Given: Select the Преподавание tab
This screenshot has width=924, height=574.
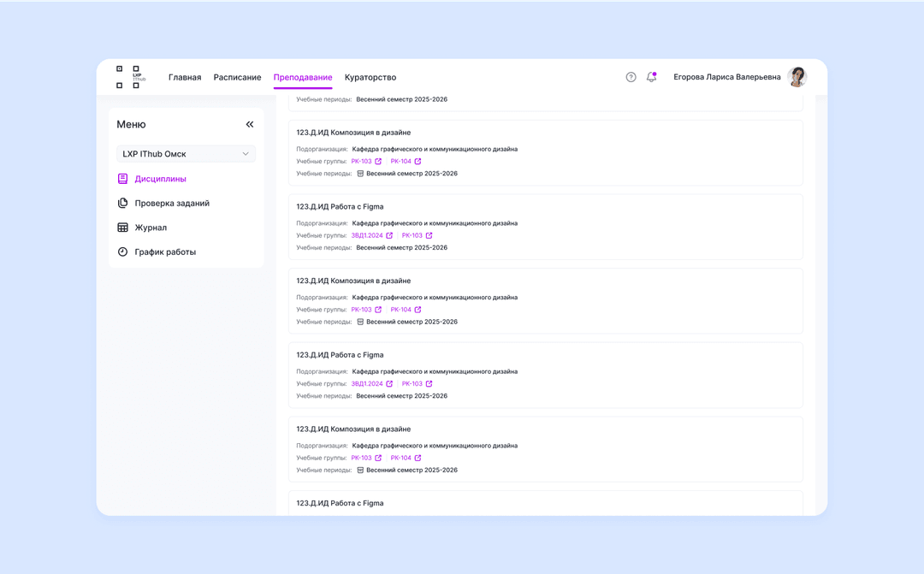Looking at the screenshot, I should click(303, 77).
